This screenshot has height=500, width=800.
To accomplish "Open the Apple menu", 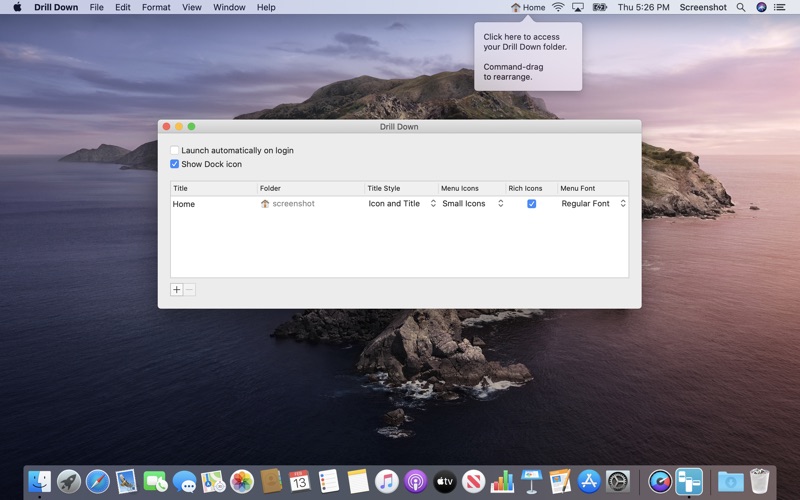I will coord(17,7).
